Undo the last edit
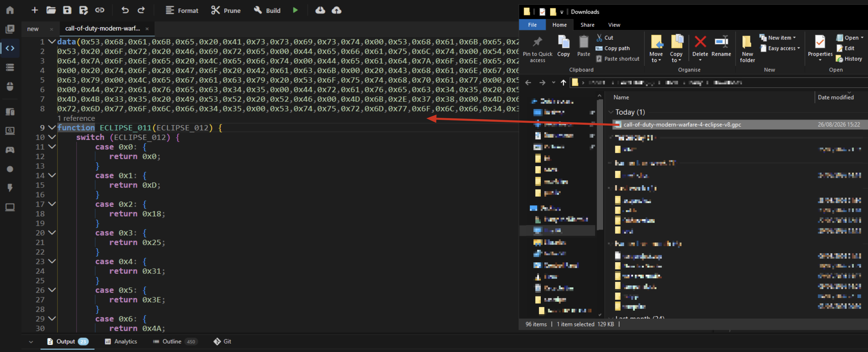The height and width of the screenshot is (352, 868). 125,10
